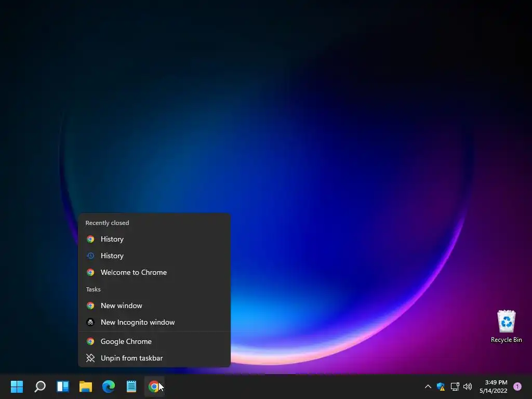Open network status tray icon
This screenshot has height=399, width=532.
tap(455, 387)
